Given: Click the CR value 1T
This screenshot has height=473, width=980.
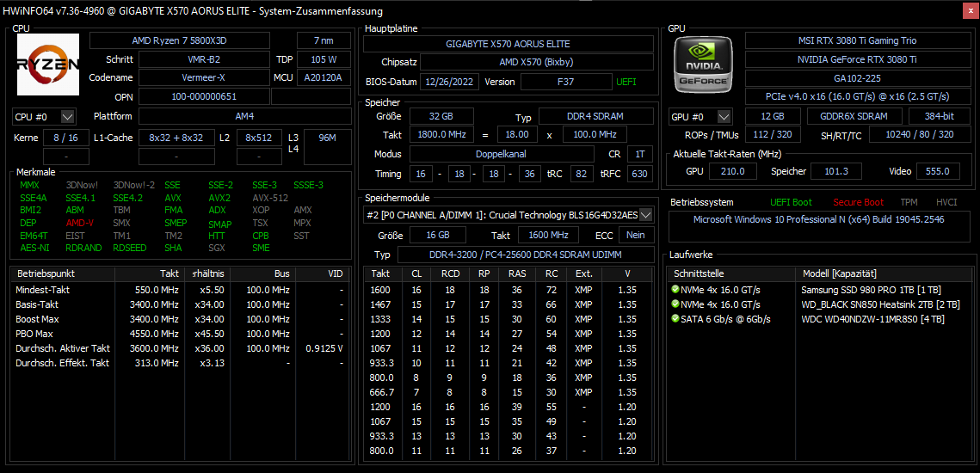Looking at the screenshot, I should pos(639,154).
